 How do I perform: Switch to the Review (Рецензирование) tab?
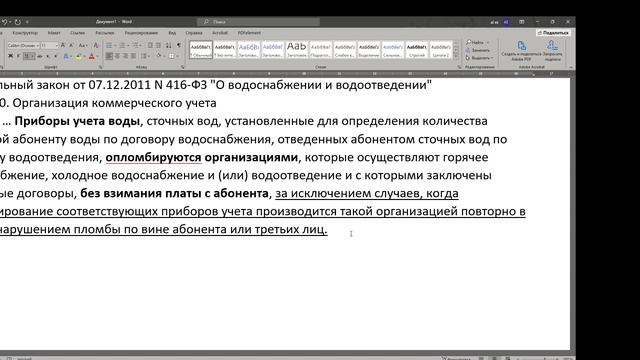point(141,33)
